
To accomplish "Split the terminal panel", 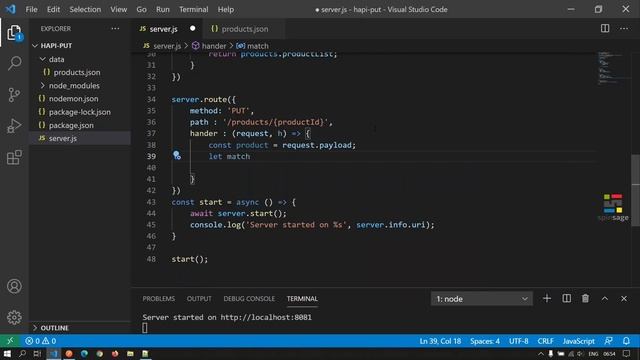I will pyautogui.click(x=567, y=298).
